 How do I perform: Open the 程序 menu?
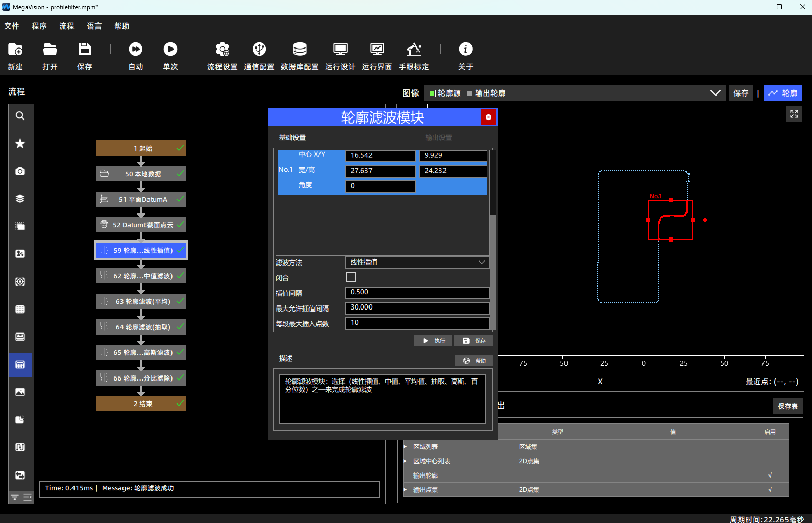39,26
